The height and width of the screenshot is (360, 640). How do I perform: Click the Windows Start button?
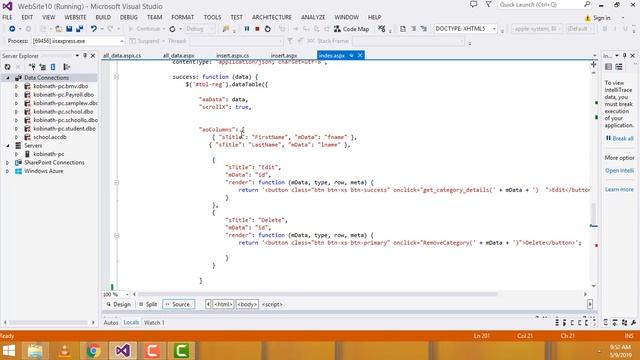pos(9,350)
